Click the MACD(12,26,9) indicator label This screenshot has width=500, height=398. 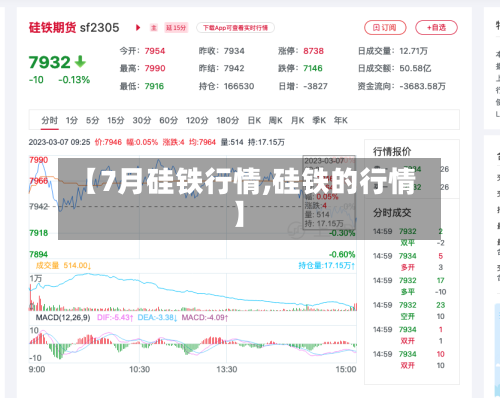coord(63,317)
